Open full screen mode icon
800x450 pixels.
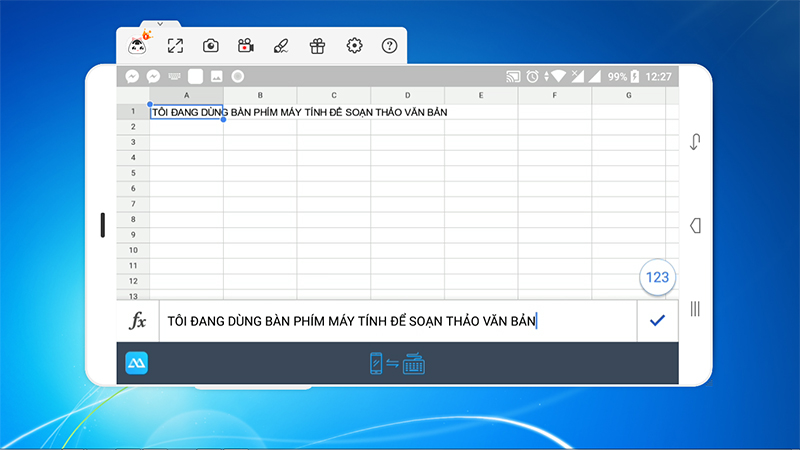[x=175, y=46]
